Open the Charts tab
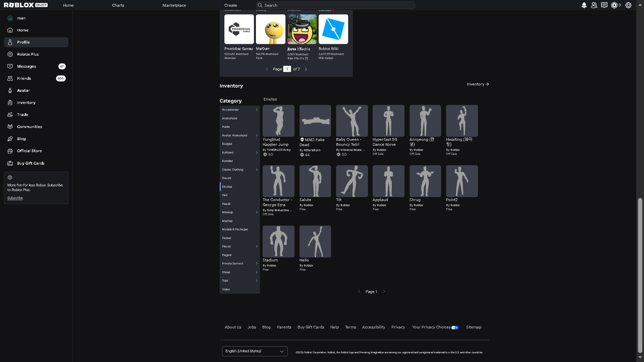The height and width of the screenshot is (362, 644). 118,5
